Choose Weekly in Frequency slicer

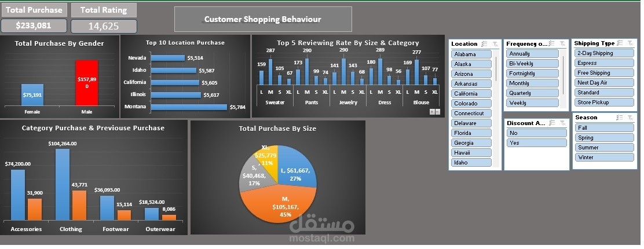tap(532, 103)
